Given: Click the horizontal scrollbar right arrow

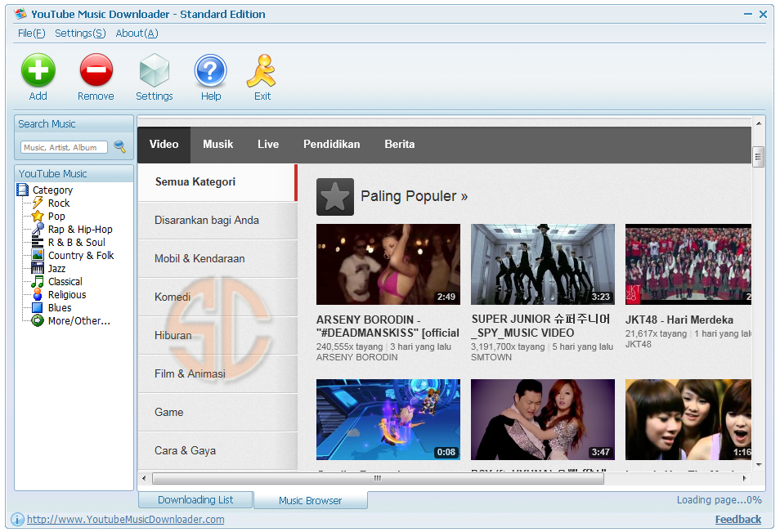Looking at the screenshot, I should (x=745, y=478).
